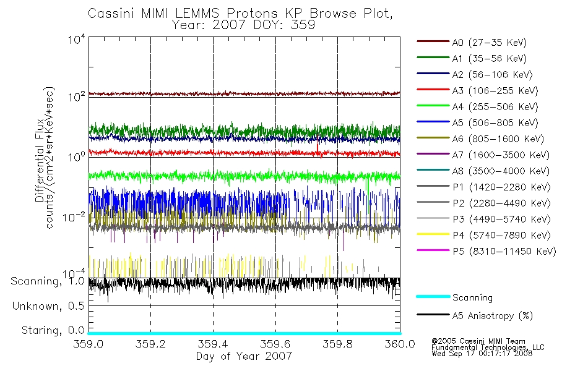Click the x-axis tick label 360.0
The image size is (588, 371).
pyautogui.click(x=400, y=344)
